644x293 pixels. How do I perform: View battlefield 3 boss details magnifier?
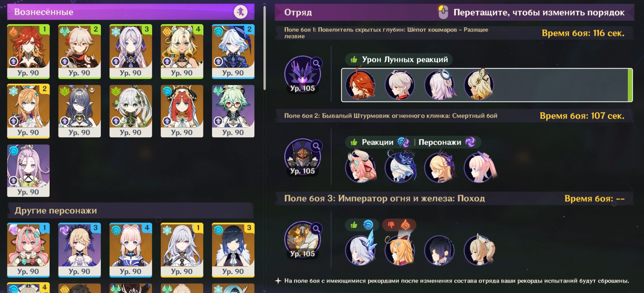click(316, 229)
